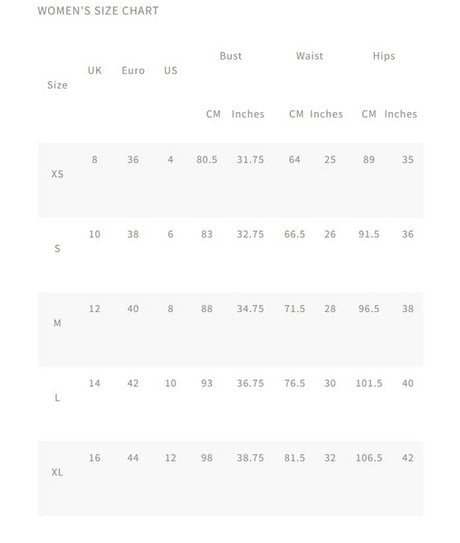This screenshot has width=460, height=543.
Task: Click the Bust column header
Action: [231, 56]
